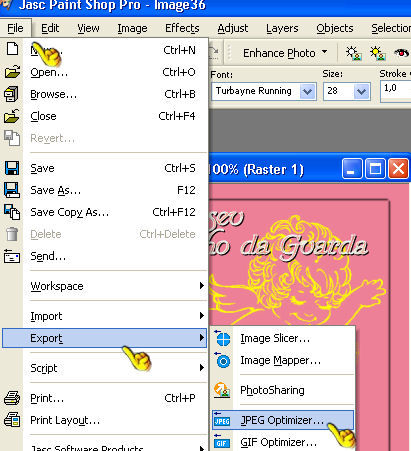Viewport: 411px width, 451px height.
Task: Click the Image Slicer icon
Action: click(223, 338)
